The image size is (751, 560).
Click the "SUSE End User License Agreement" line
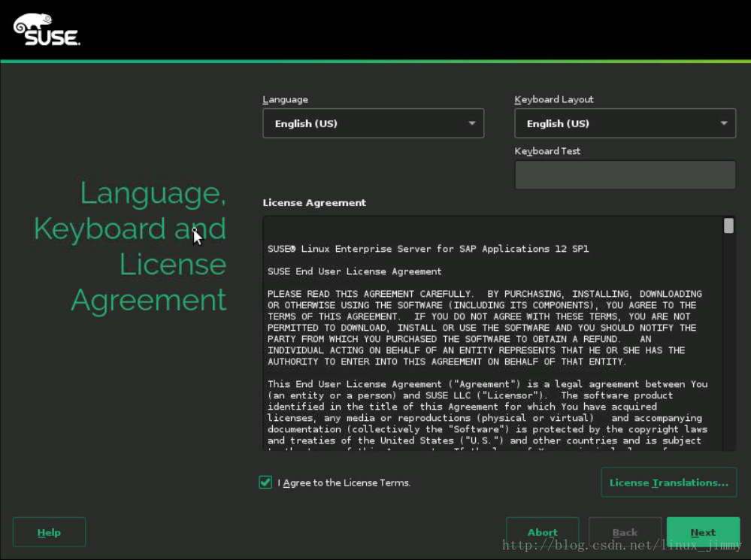[x=354, y=271]
